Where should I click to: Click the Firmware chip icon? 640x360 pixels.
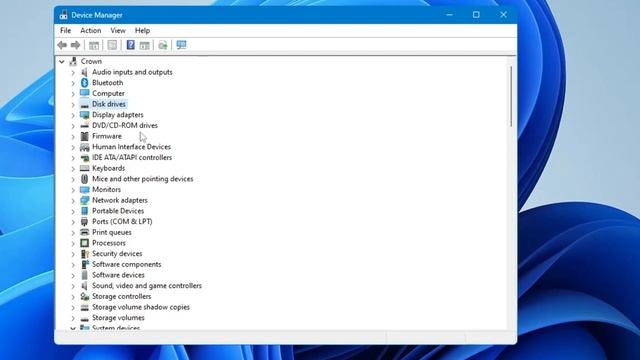pyautogui.click(x=84, y=136)
